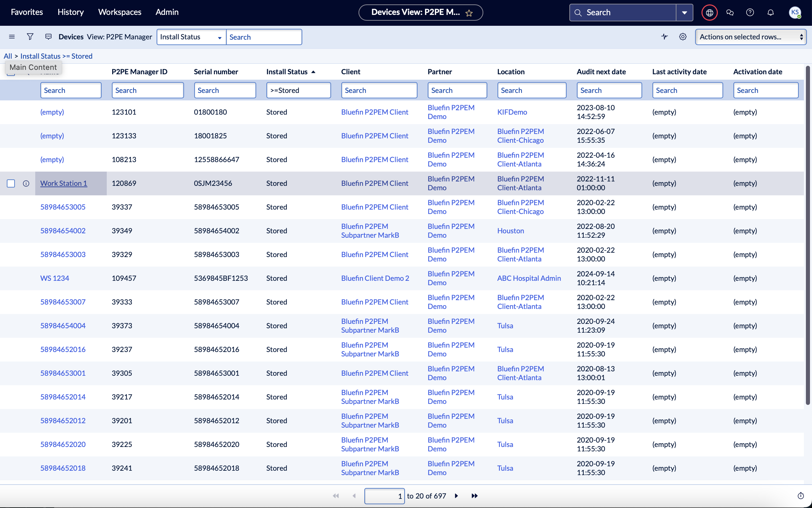
Task: Open the Admin menu
Action: click(167, 12)
